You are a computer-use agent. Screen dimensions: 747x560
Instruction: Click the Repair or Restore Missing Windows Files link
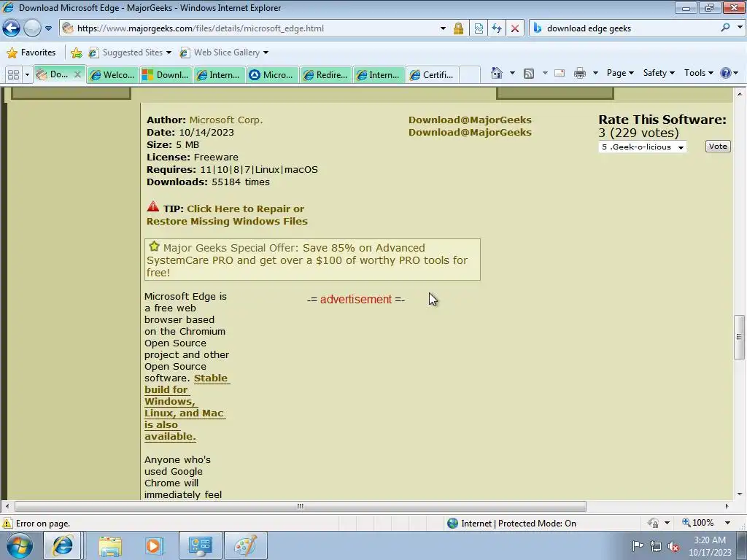227,215
